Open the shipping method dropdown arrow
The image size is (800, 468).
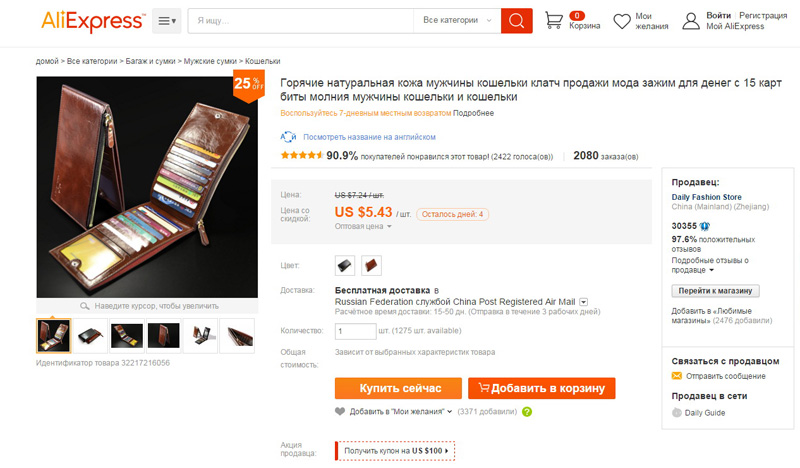[584, 302]
